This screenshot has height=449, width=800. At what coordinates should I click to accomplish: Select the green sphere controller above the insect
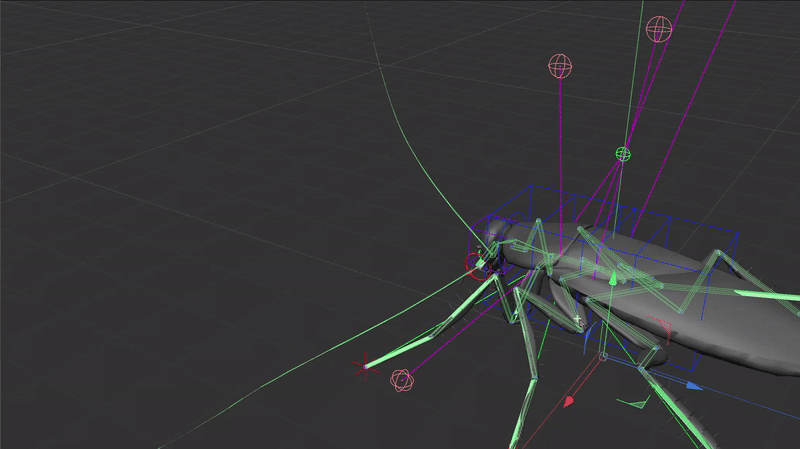[623, 154]
